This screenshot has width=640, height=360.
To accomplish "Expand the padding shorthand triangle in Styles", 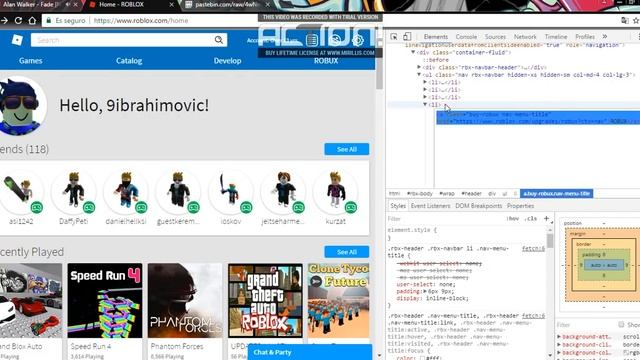I will (424, 291).
